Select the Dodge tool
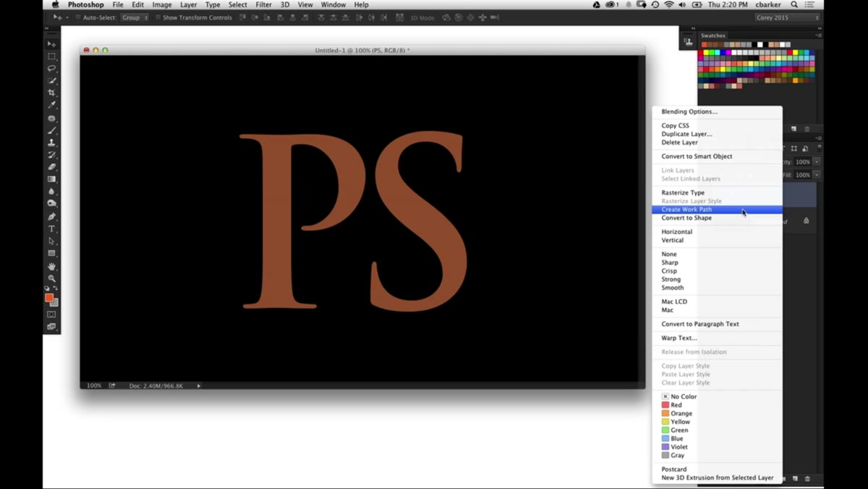The height and width of the screenshot is (489, 868). 51,204
